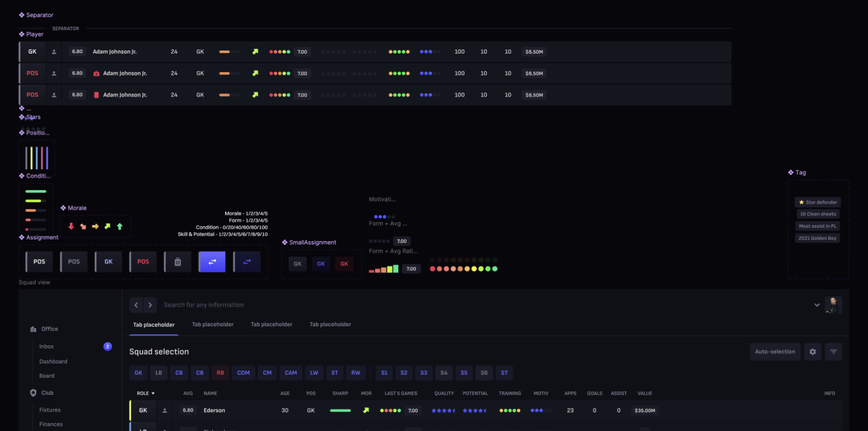Click the filter icon beside settings

[x=833, y=352]
